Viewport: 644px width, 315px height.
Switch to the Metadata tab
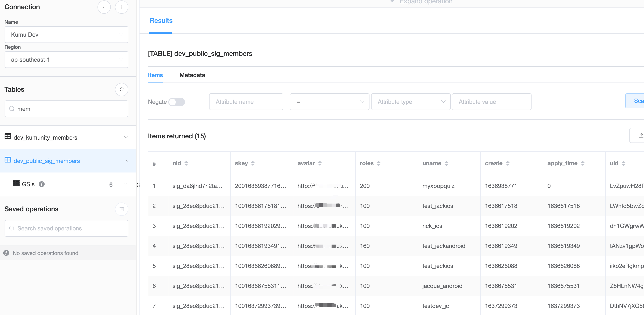coord(192,75)
